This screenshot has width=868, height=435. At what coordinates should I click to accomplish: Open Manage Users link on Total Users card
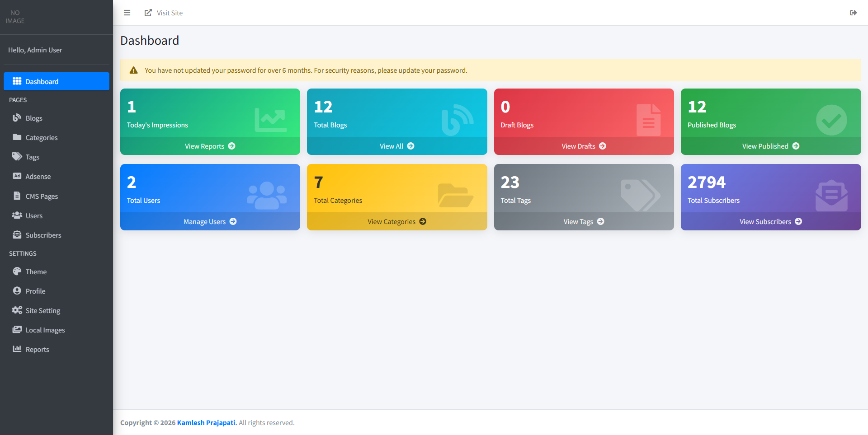tap(210, 221)
